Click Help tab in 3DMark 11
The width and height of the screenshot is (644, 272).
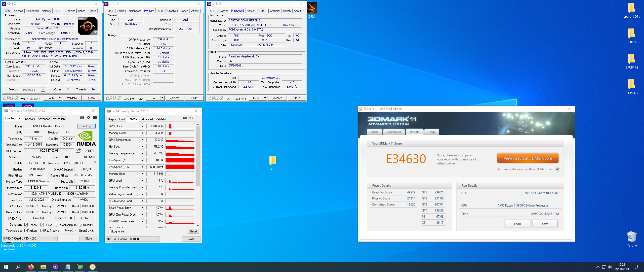431,132
